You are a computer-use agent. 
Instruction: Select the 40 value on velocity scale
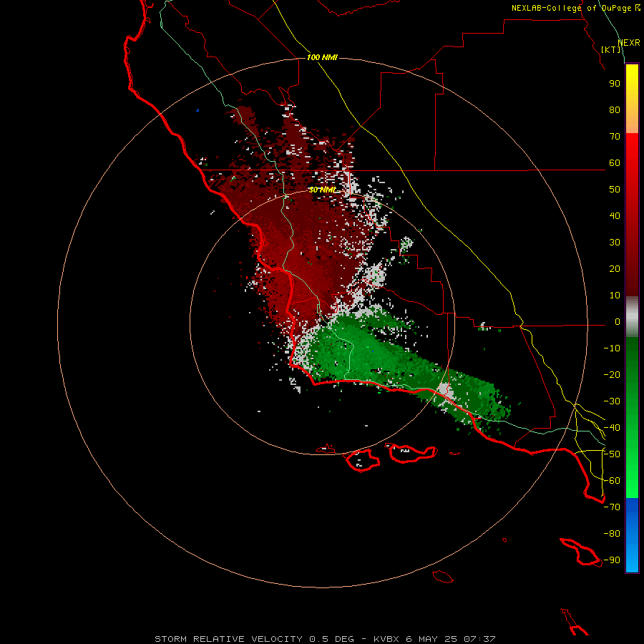tap(615, 216)
